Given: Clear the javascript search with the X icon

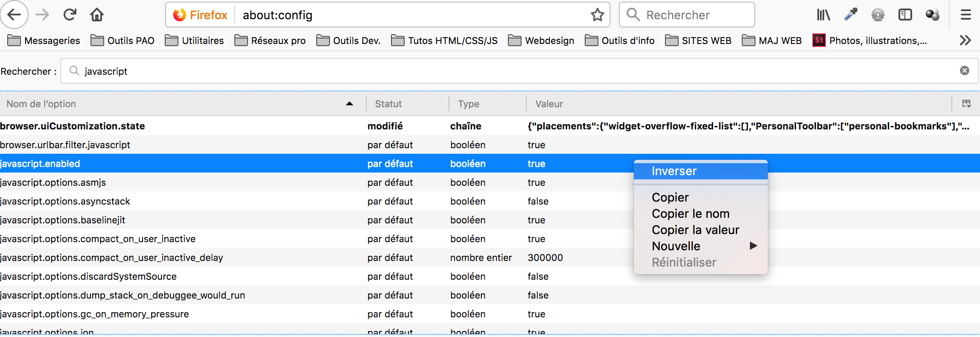Looking at the screenshot, I should tap(965, 70).
